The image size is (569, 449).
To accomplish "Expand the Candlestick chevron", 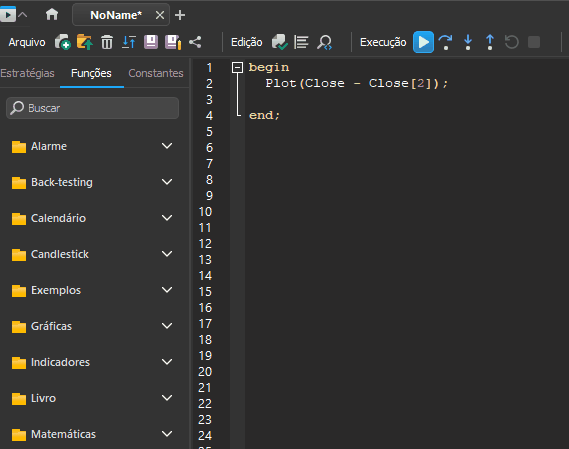I will 167,254.
